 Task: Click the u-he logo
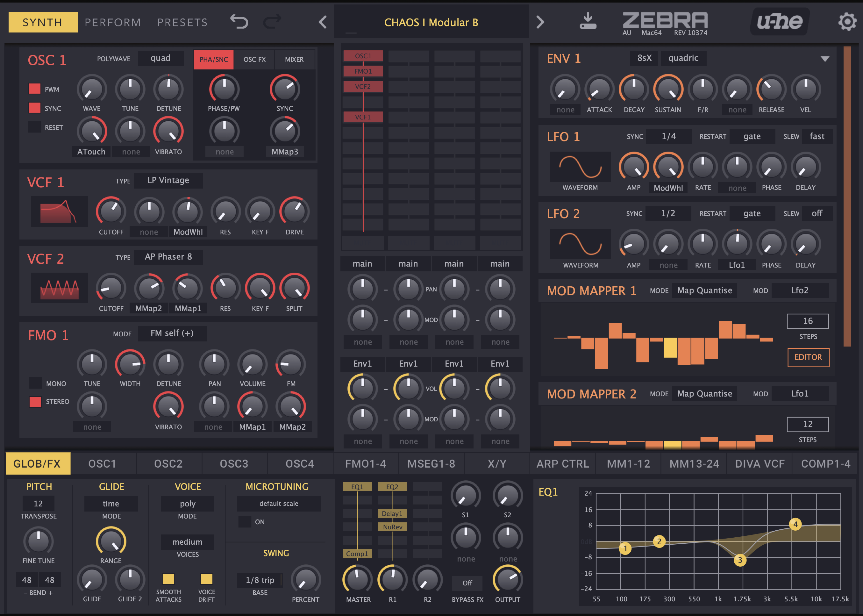[x=780, y=22]
